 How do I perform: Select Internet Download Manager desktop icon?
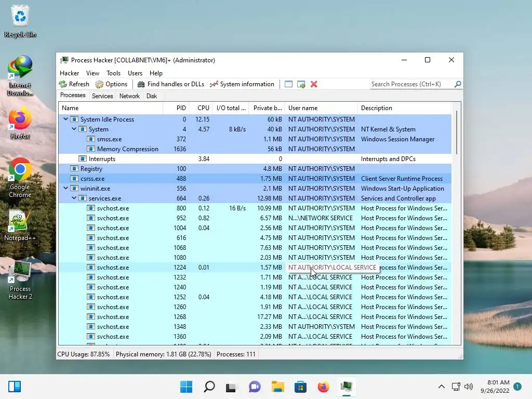(20, 76)
